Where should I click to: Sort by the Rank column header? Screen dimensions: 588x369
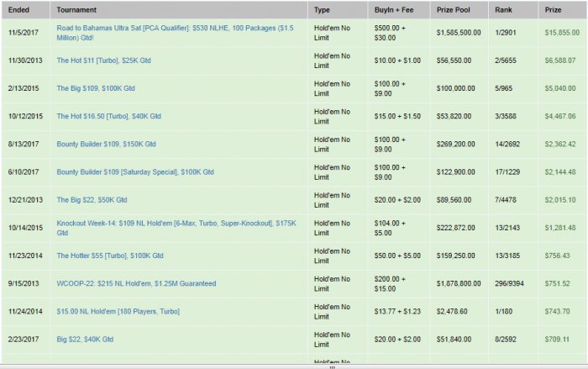coord(503,10)
